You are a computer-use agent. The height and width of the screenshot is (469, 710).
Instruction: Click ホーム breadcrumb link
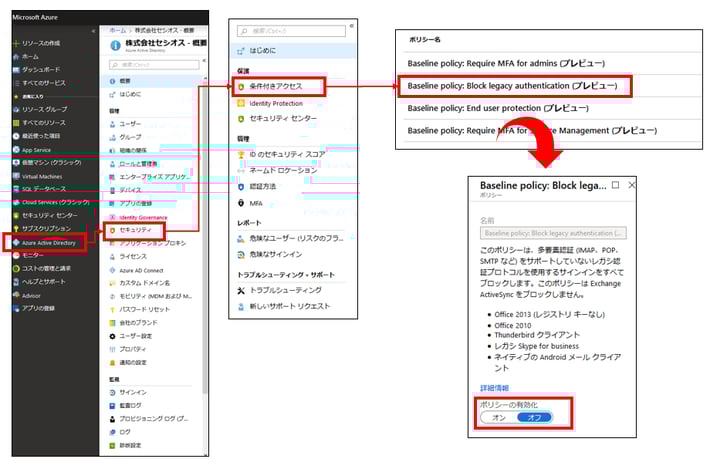tap(118, 30)
